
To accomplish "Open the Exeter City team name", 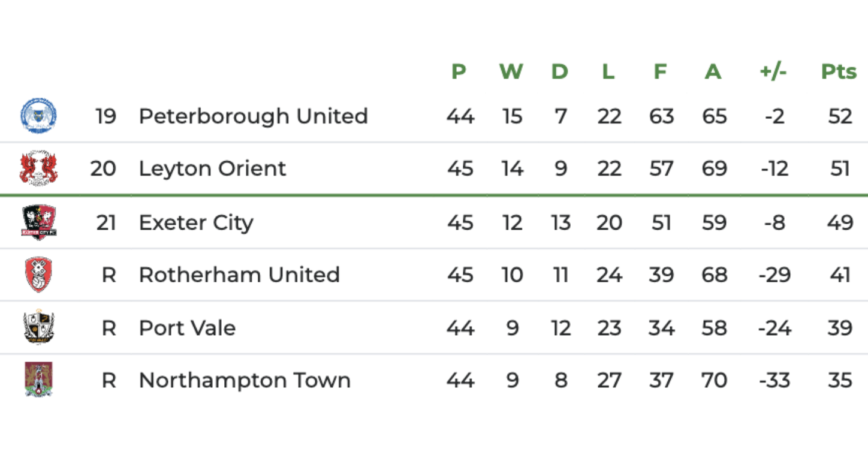I will point(196,222).
